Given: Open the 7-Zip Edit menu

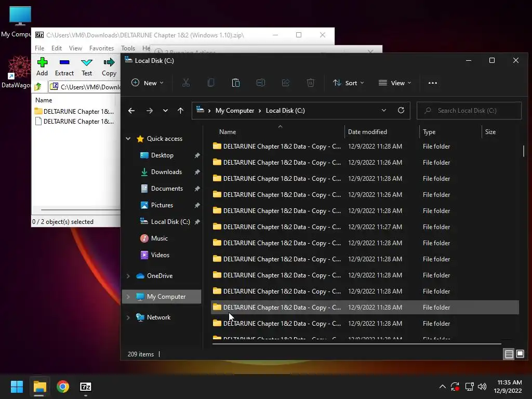Looking at the screenshot, I should (56, 48).
